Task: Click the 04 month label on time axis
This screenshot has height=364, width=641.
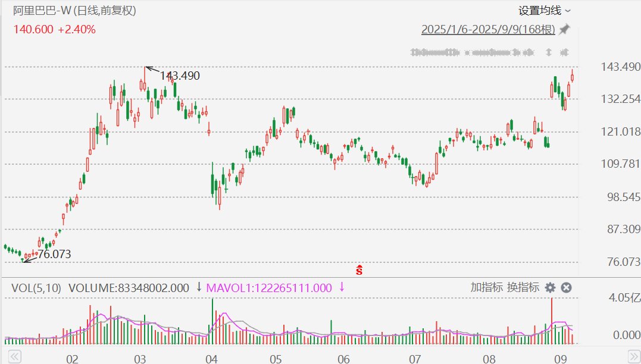Action: (211, 359)
